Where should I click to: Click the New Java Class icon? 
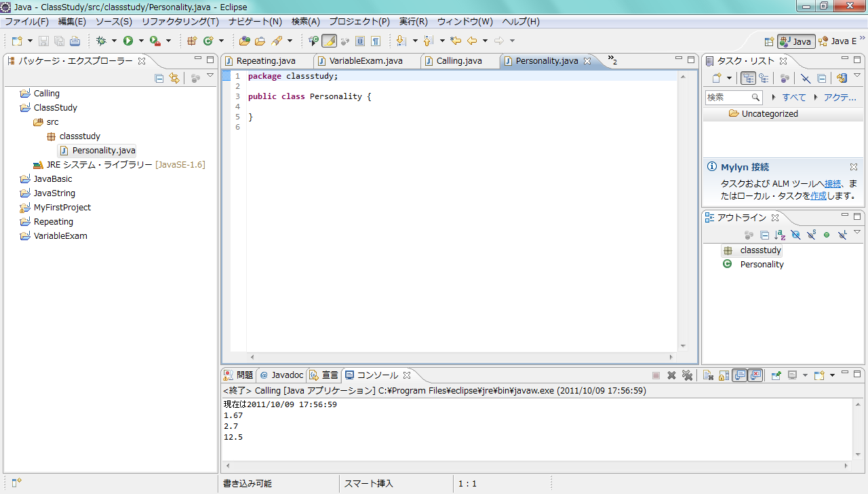coord(208,41)
